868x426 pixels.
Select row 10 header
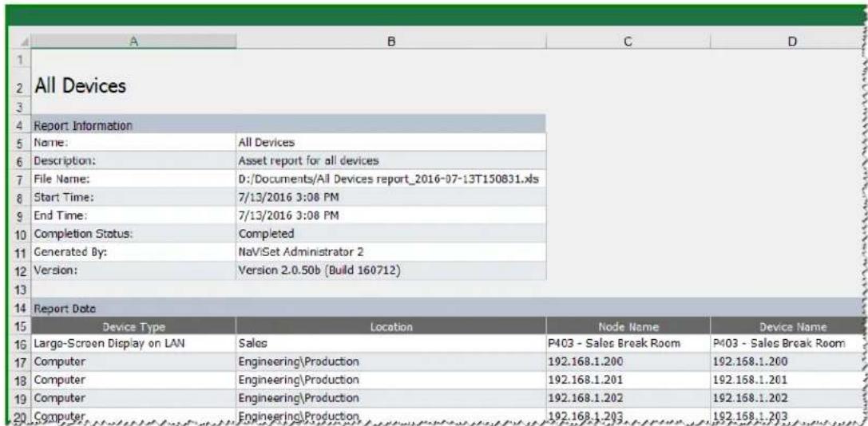[21, 234]
